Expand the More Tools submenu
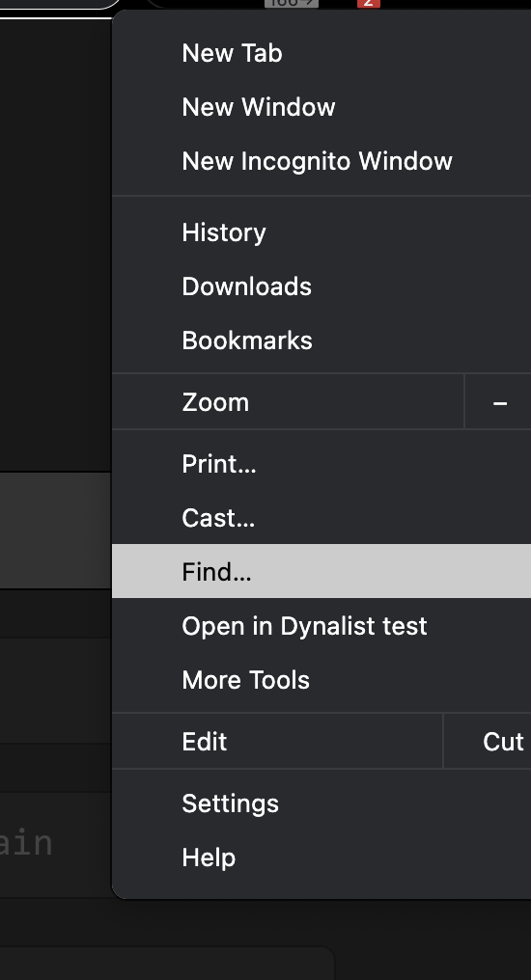 coord(321,680)
